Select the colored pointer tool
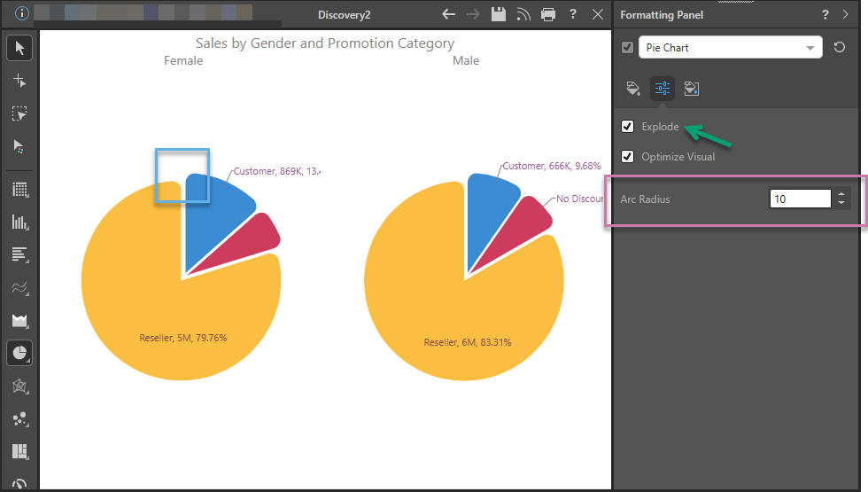The width and height of the screenshot is (868, 492). (x=19, y=146)
